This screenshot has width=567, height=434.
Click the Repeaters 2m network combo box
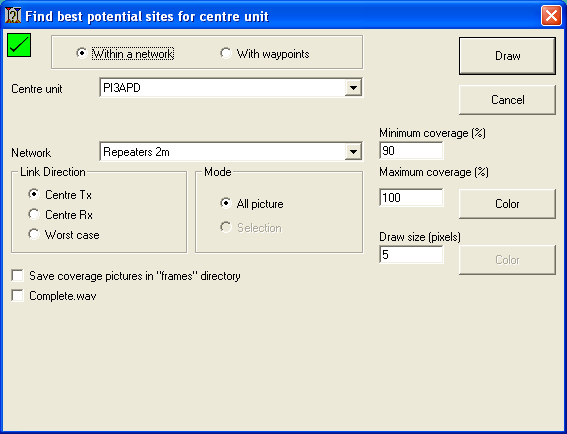(231, 152)
